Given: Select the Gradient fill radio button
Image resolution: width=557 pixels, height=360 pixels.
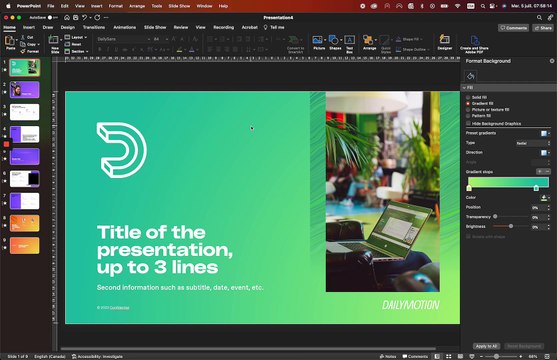Looking at the screenshot, I should point(468,103).
